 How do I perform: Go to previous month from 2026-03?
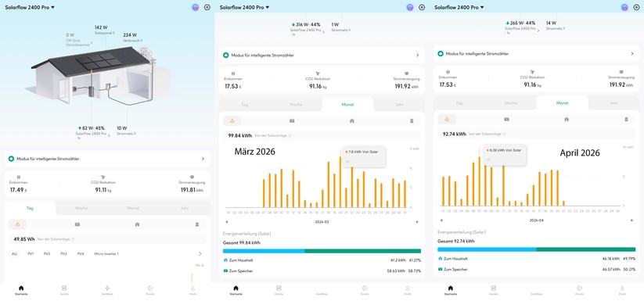[x=227, y=222]
